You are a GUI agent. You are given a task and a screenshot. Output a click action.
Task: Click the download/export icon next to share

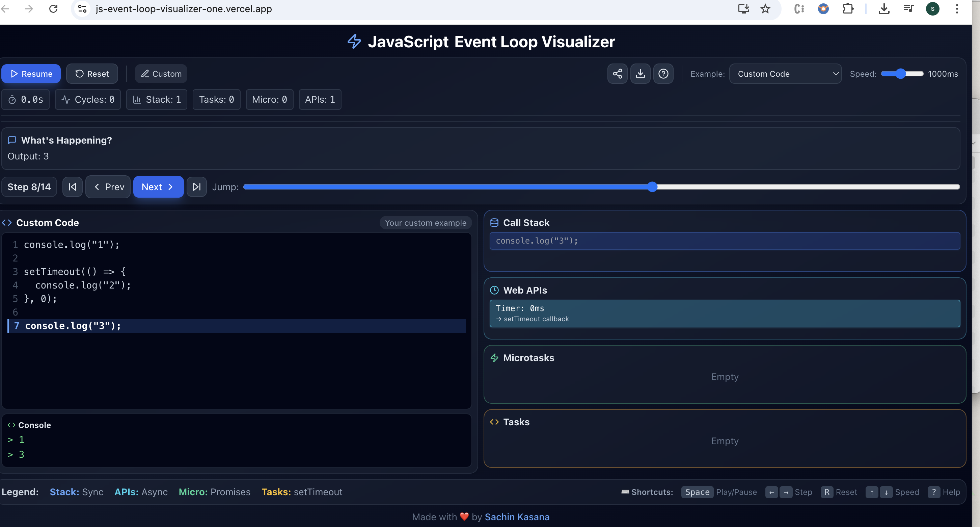(640, 74)
